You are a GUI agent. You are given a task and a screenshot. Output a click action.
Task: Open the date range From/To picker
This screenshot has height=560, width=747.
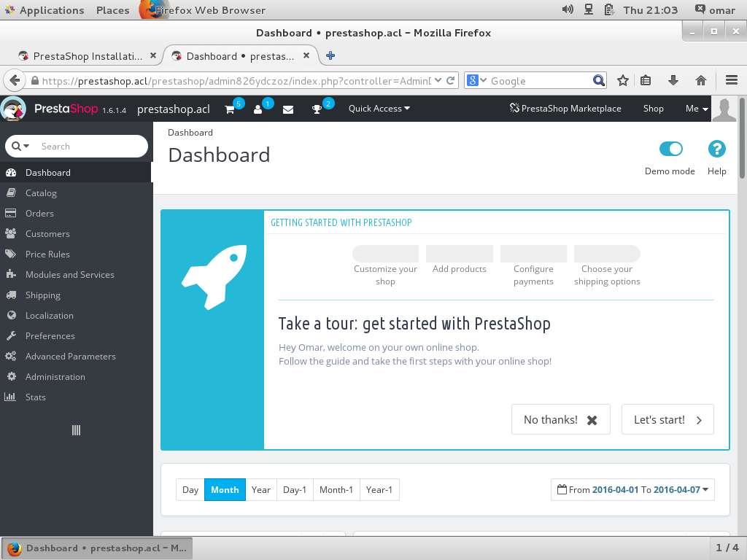(632, 489)
